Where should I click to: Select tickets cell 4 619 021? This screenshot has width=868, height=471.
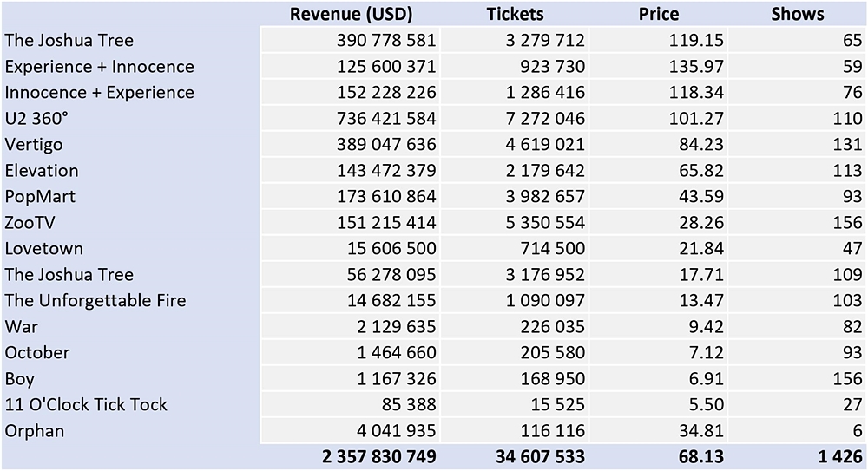coord(514,145)
